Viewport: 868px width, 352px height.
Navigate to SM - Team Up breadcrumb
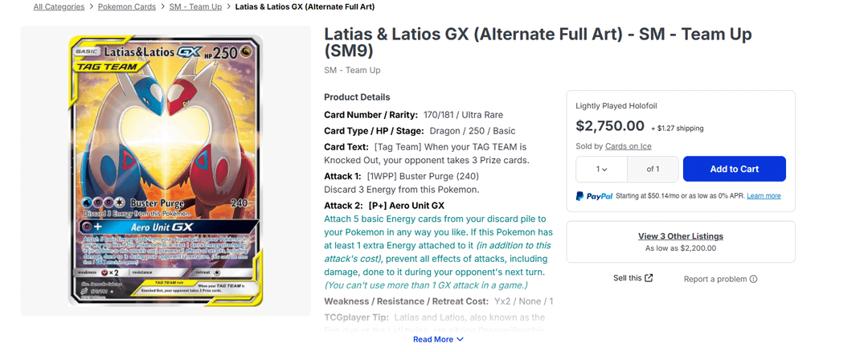[x=197, y=7]
